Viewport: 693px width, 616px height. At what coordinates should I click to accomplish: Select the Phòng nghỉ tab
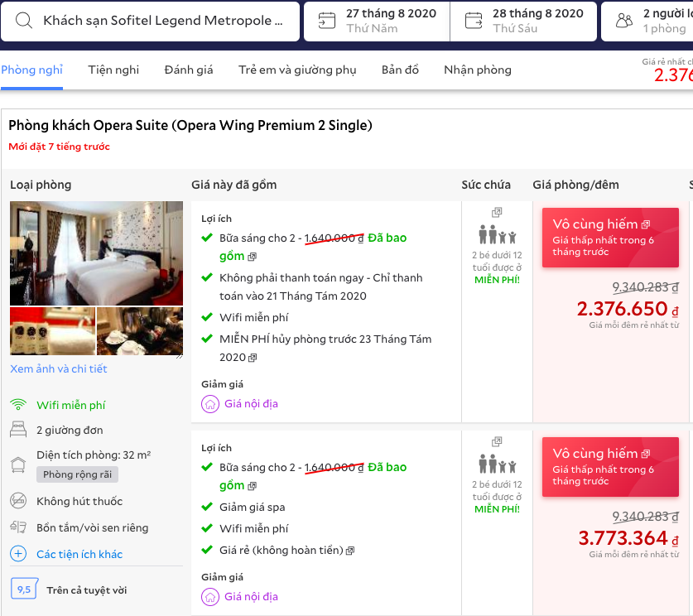(x=31, y=70)
